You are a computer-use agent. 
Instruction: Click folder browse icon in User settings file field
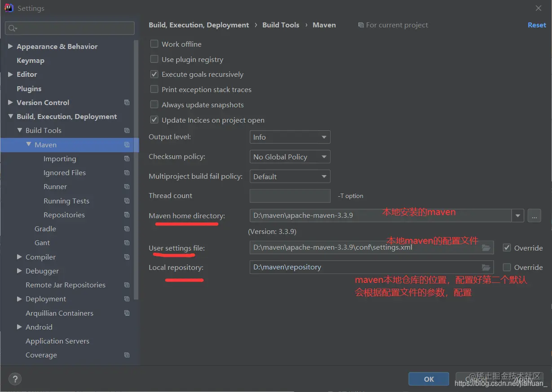click(486, 247)
